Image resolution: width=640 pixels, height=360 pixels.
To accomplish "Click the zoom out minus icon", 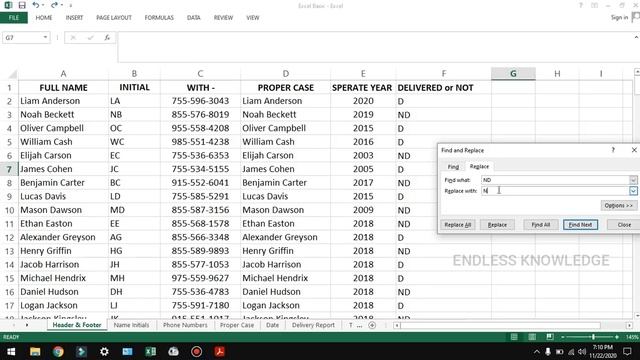I will [563, 337].
